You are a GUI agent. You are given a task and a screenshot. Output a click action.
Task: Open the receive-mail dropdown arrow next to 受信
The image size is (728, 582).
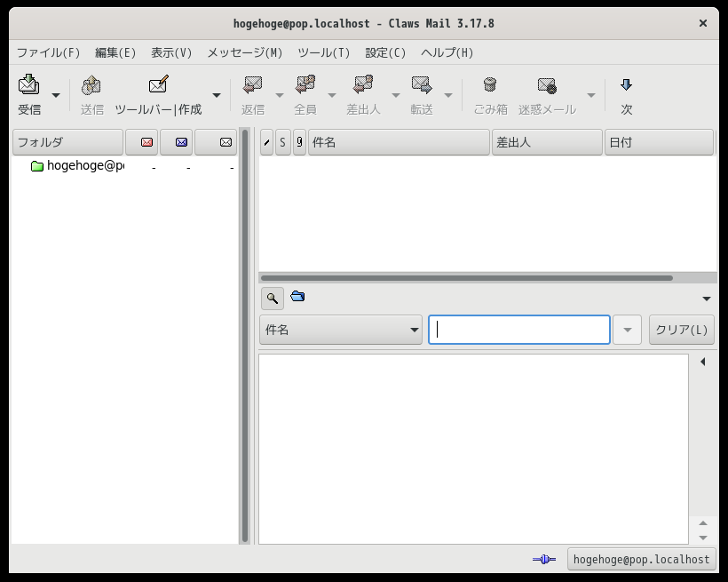point(56,95)
